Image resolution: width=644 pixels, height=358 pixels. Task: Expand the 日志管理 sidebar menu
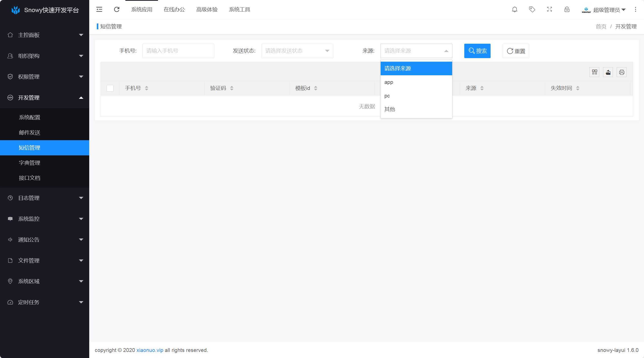pos(44,198)
